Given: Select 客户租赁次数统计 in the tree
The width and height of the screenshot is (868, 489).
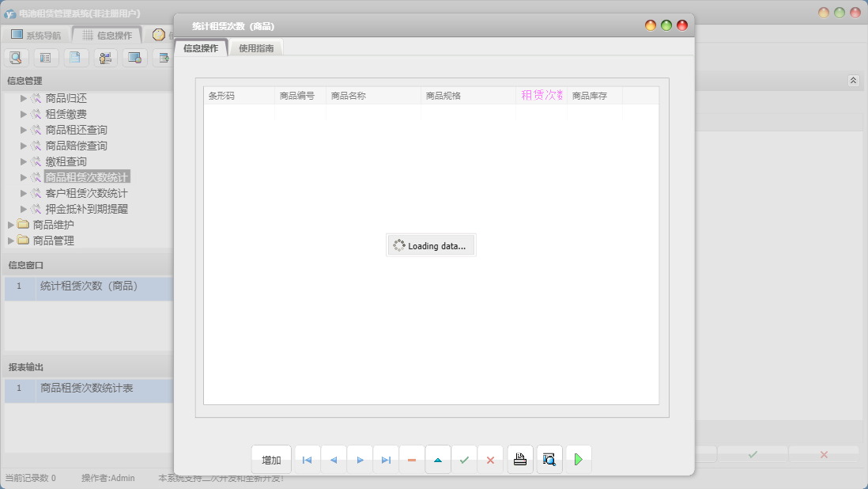Looking at the screenshot, I should pos(86,193).
